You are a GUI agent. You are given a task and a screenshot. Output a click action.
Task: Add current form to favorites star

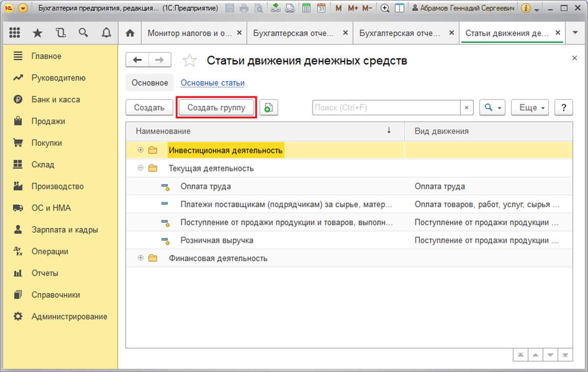[x=189, y=61]
